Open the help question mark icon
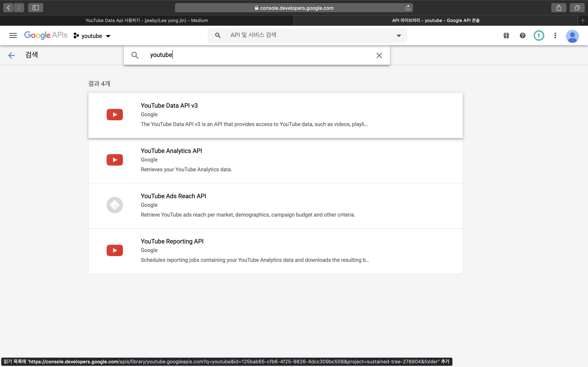Screen dimensions: 588x367 pos(522,36)
